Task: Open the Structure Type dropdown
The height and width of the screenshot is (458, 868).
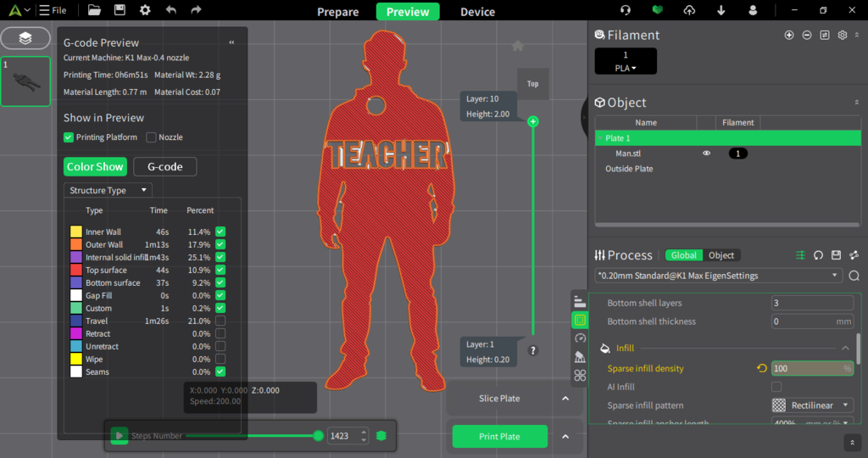Action: [x=108, y=190]
